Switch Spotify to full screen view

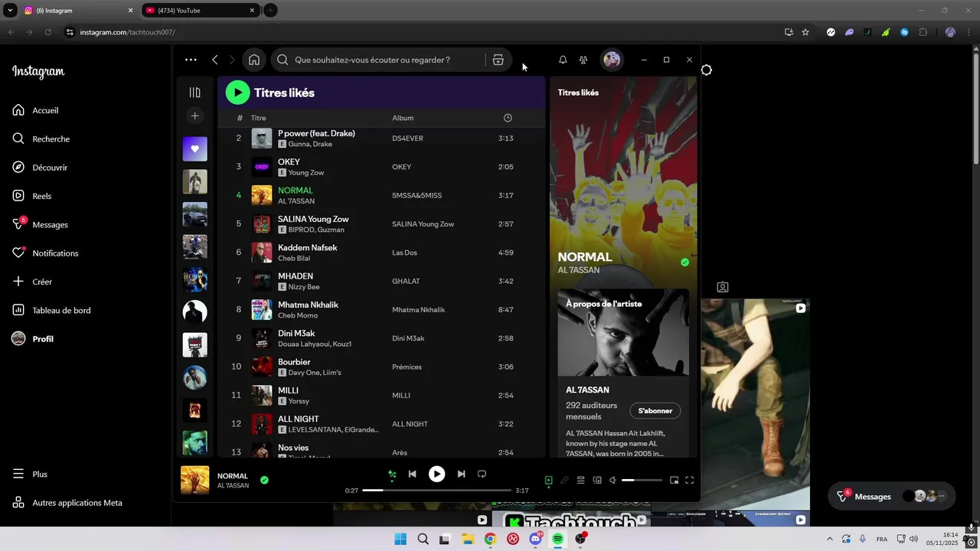(x=689, y=481)
